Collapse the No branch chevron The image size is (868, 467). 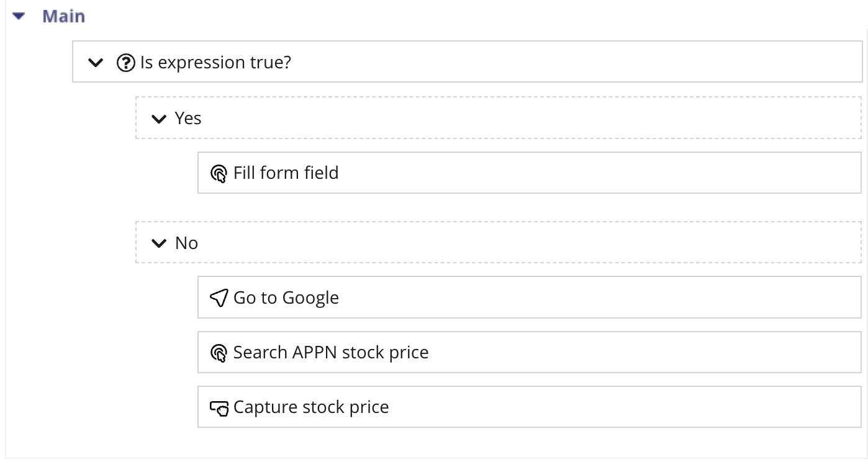click(x=159, y=243)
